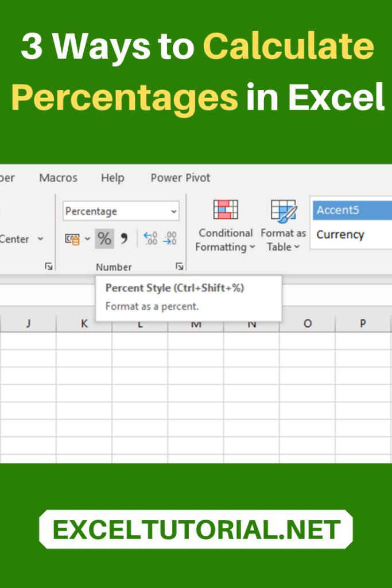
Task: Expand the Percentage number format dropdown
Action: click(x=174, y=211)
